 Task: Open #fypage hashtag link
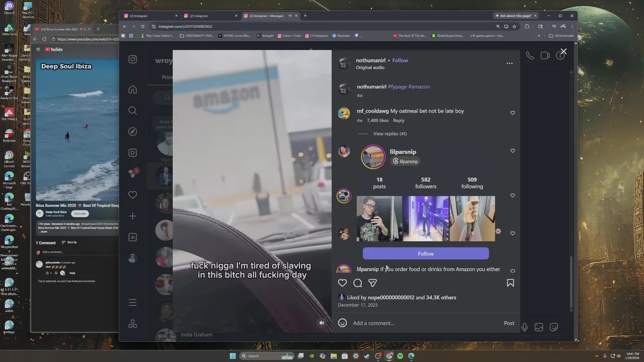pyautogui.click(x=397, y=86)
